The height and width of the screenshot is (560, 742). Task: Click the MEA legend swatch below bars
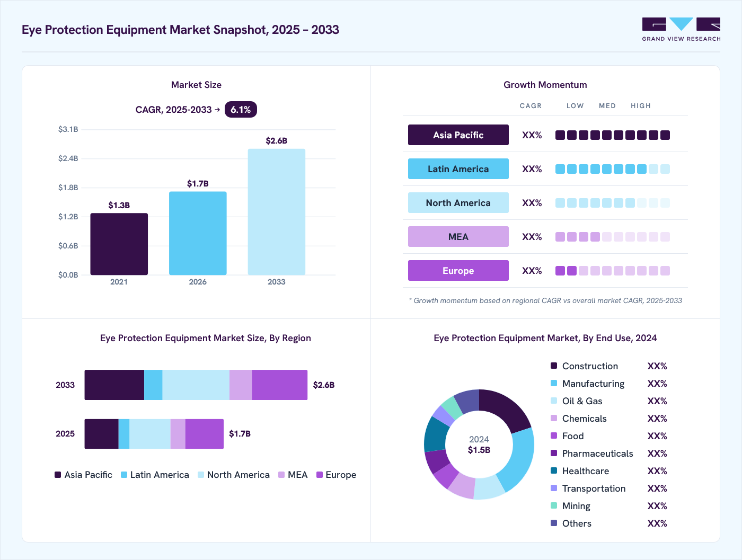click(x=281, y=475)
